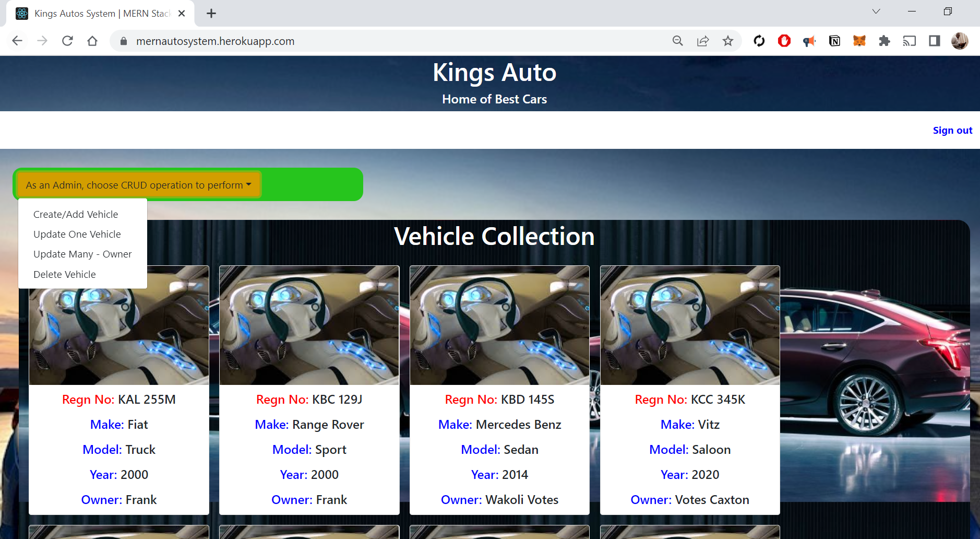Click the Home of Best Cars tagline

[495, 99]
